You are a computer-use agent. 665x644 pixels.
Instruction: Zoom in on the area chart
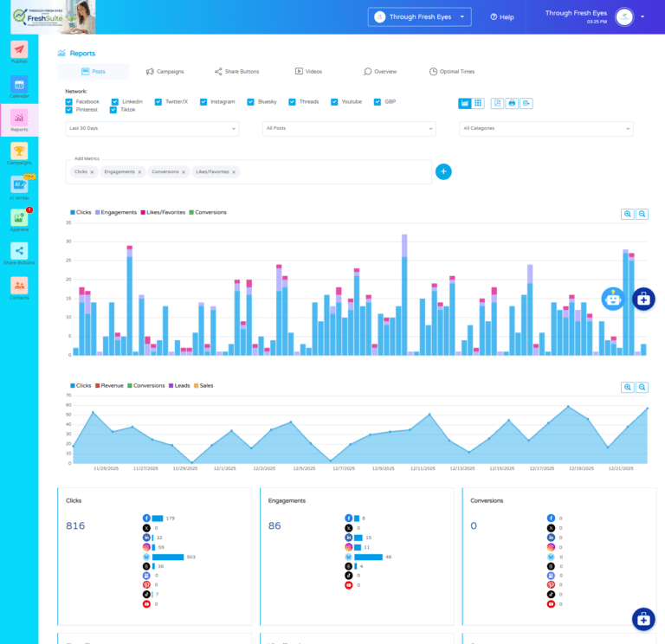pos(628,387)
